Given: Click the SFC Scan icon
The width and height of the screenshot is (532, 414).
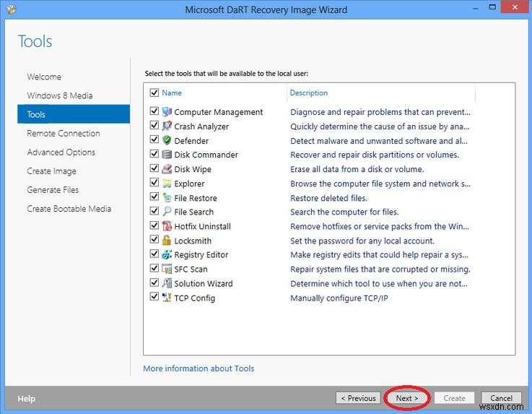Looking at the screenshot, I should tap(167, 269).
